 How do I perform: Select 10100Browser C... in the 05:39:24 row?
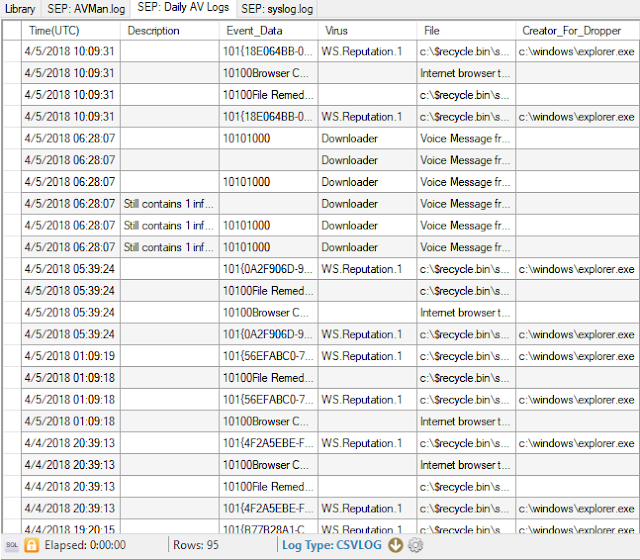[268, 312]
